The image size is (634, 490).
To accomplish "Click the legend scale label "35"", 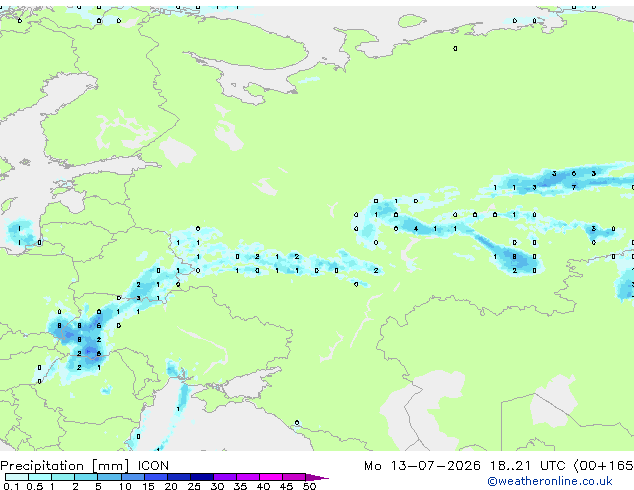I will [240, 486].
